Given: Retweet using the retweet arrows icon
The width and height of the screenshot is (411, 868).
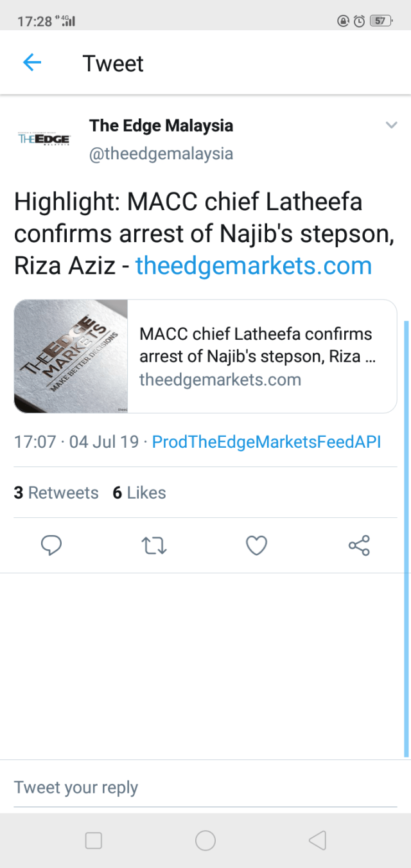Looking at the screenshot, I should [153, 546].
